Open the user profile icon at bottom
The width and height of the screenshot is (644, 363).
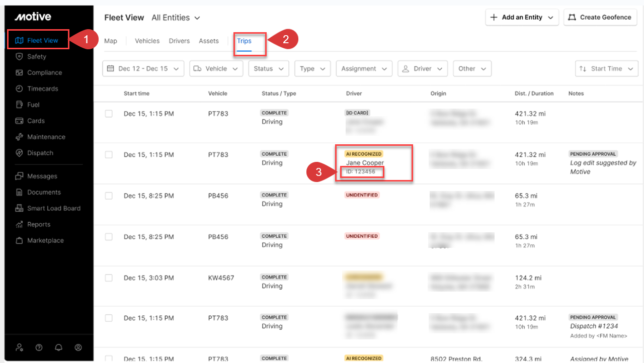(x=78, y=347)
